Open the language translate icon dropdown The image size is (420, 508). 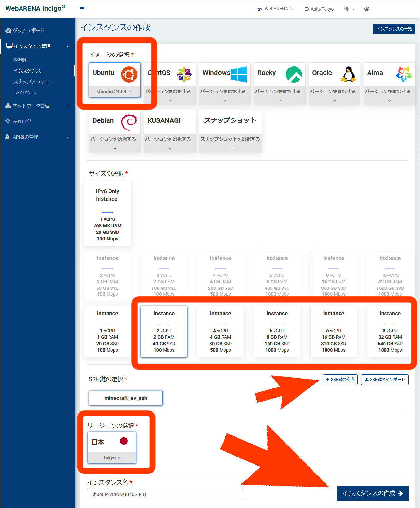click(349, 9)
